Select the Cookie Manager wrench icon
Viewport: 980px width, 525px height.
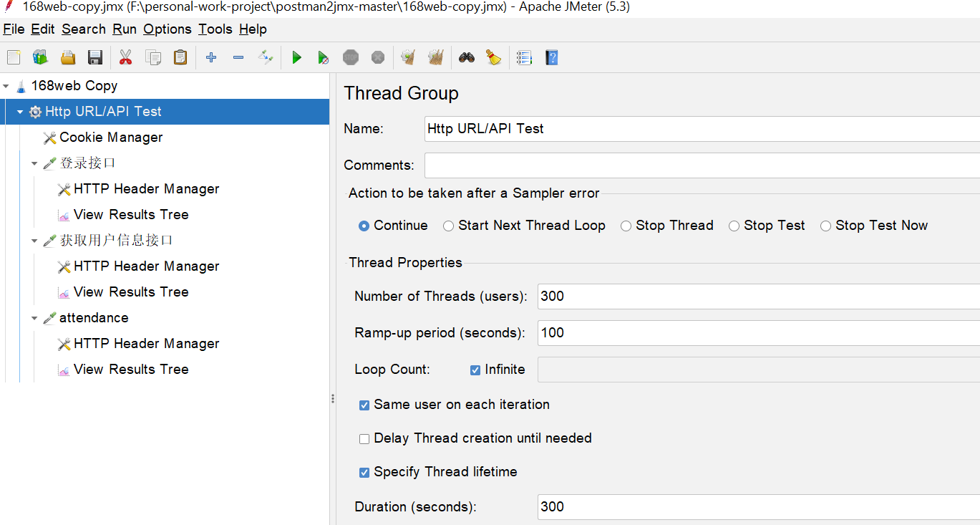(x=49, y=138)
